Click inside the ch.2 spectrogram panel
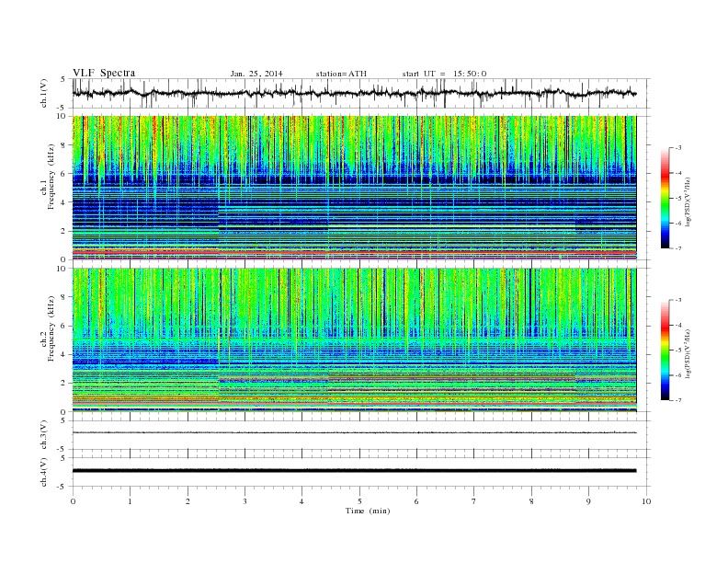Viewport: 728px width, 563px height. click(354, 339)
